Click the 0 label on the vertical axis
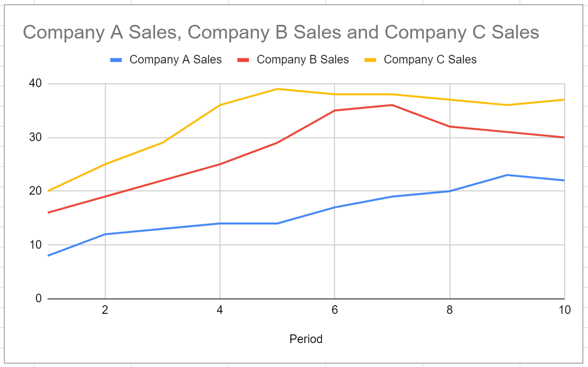The height and width of the screenshot is (367, 588). (38, 298)
